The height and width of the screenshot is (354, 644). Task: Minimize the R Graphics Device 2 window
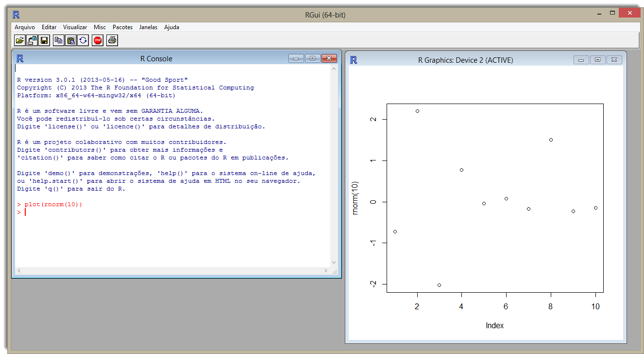click(x=581, y=60)
